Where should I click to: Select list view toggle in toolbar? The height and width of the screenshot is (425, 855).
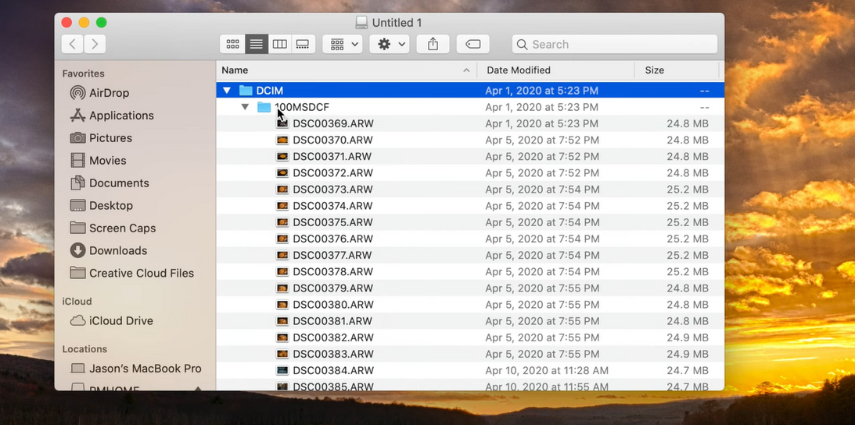[x=257, y=44]
